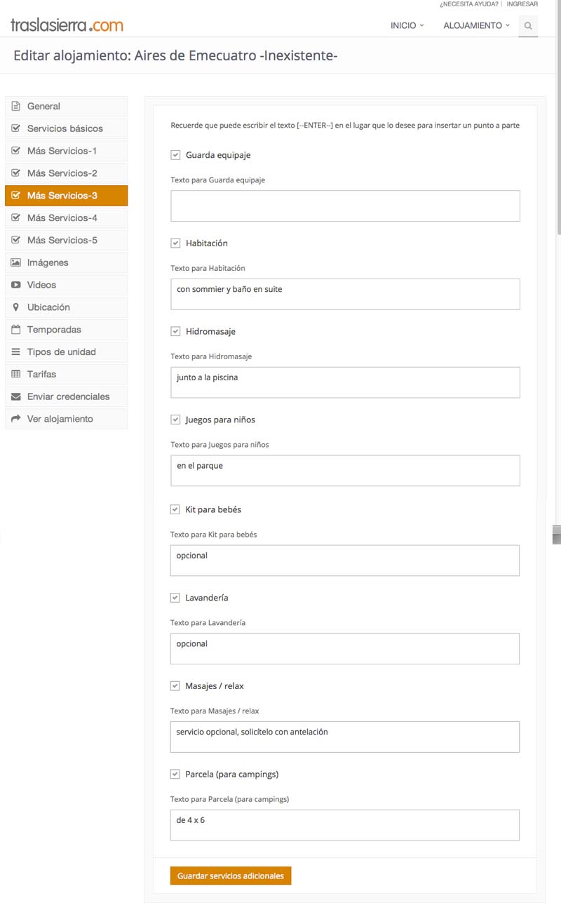This screenshot has height=924, width=561.
Task: Select the Ubicación map pin icon
Action: [15, 307]
